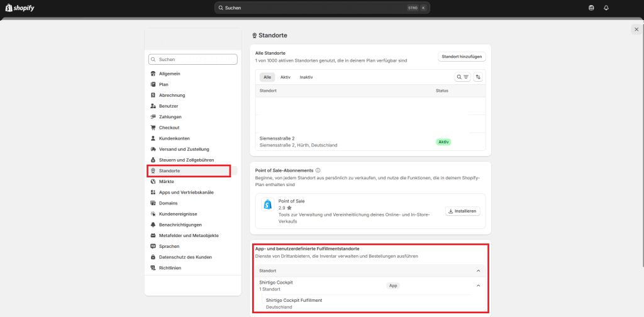Click the Point of Sale app icon
This screenshot has height=317, width=644.
click(268, 205)
